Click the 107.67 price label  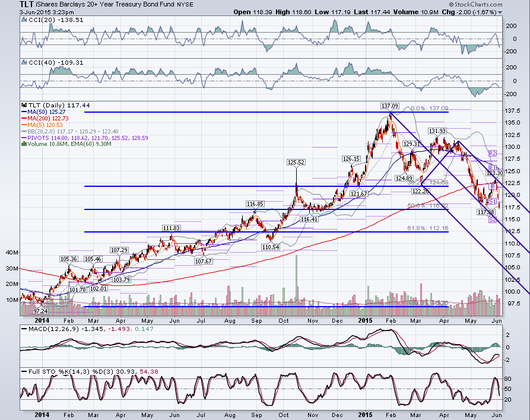[203, 262]
